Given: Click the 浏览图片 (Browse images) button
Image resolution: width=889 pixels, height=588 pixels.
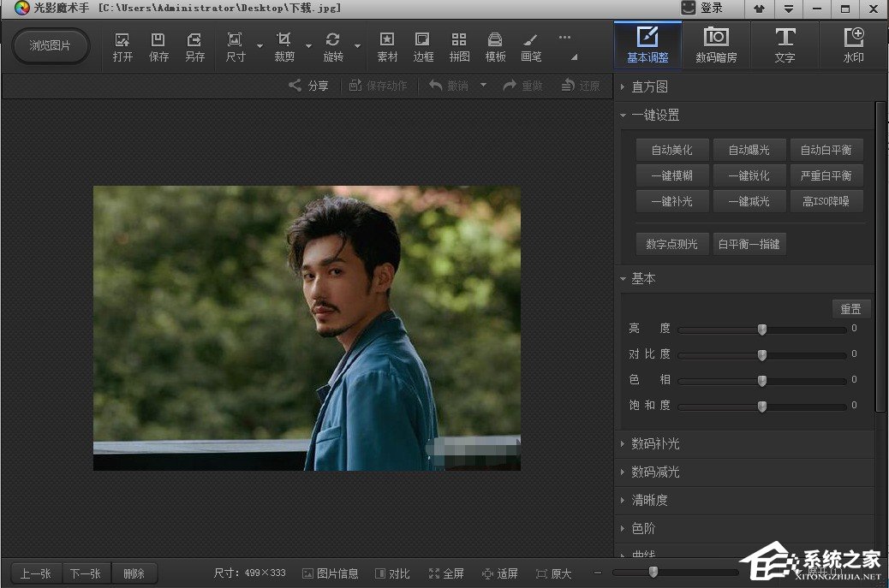Looking at the screenshot, I should (x=51, y=45).
